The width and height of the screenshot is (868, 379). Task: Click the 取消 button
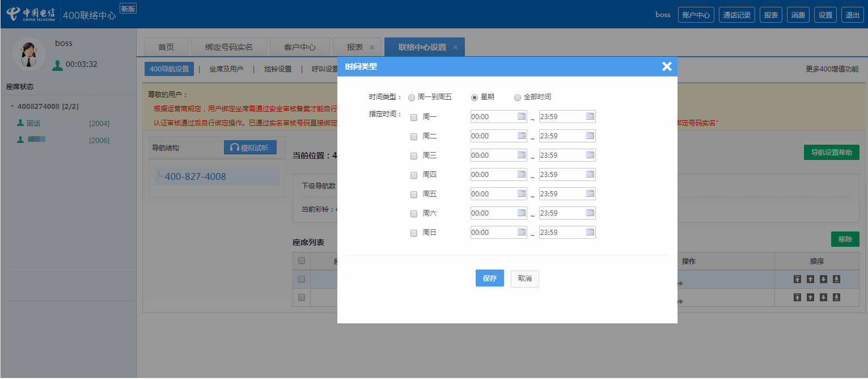[524, 279]
